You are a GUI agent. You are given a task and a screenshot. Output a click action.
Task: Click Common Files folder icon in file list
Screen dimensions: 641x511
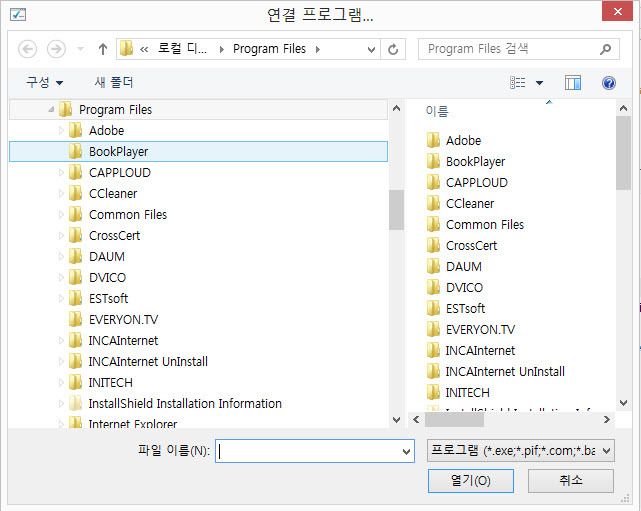coord(433,224)
